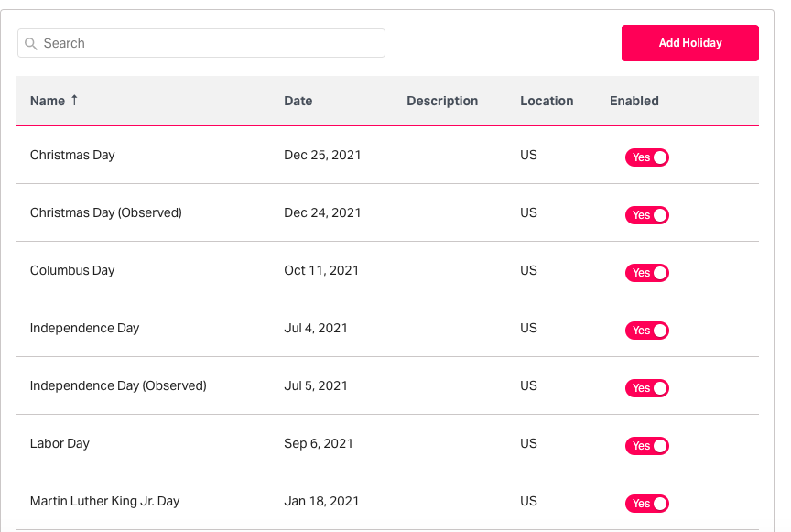Switch off the Independence Day toggle

pos(647,331)
